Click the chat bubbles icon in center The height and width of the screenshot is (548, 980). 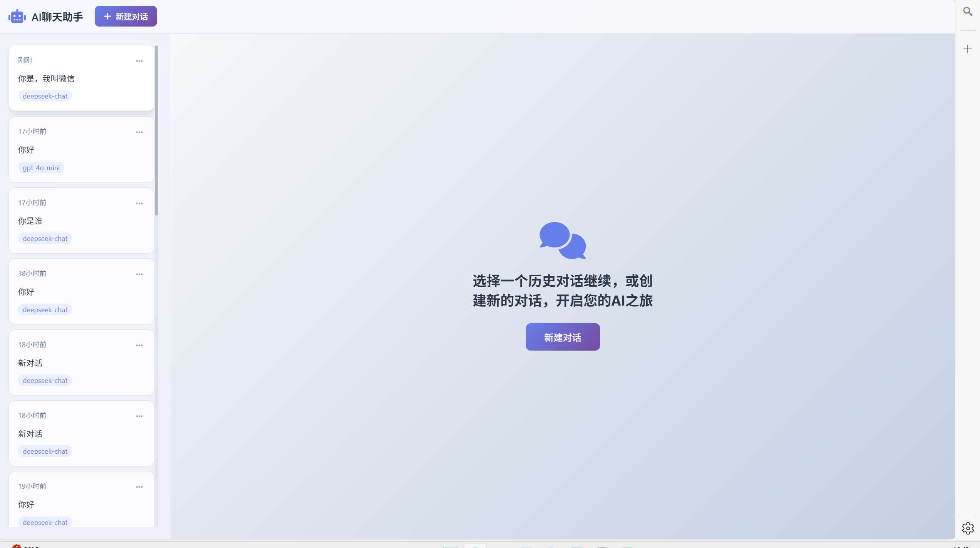pyautogui.click(x=563, y=241)
